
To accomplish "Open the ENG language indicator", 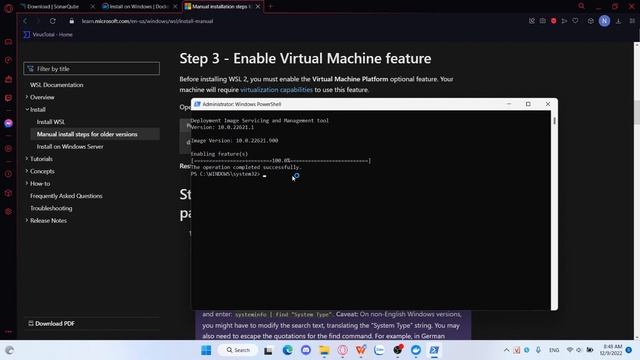I will (x=554, y=350).
